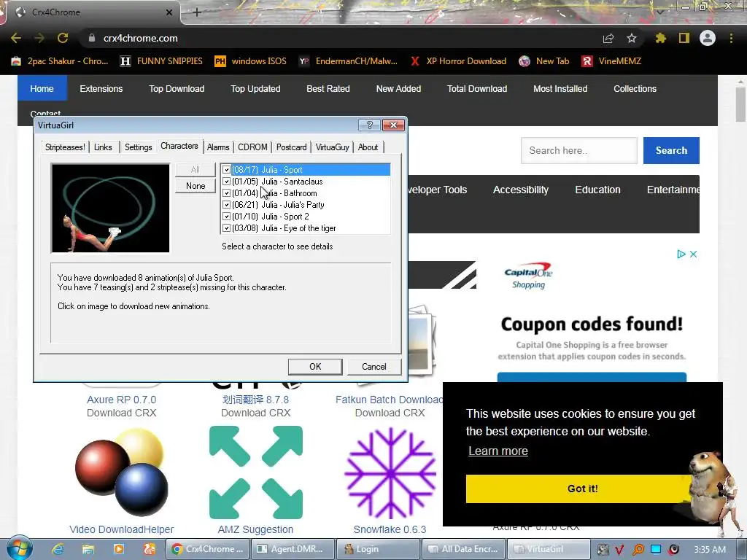747x560 pixels.
Task: Click the Video DownloadHelper three-balls icon
Action: coord(122,472)
